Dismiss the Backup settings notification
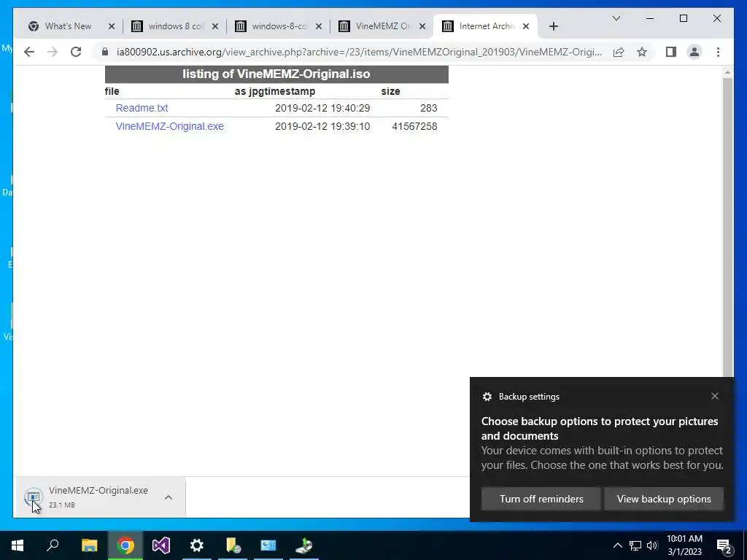The height and width of the screenshot is (560, 747). click(715, 396)
